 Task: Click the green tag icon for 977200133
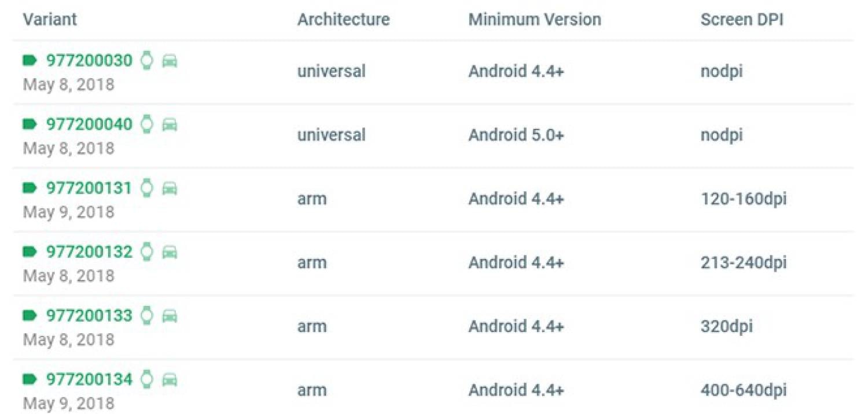30,316
